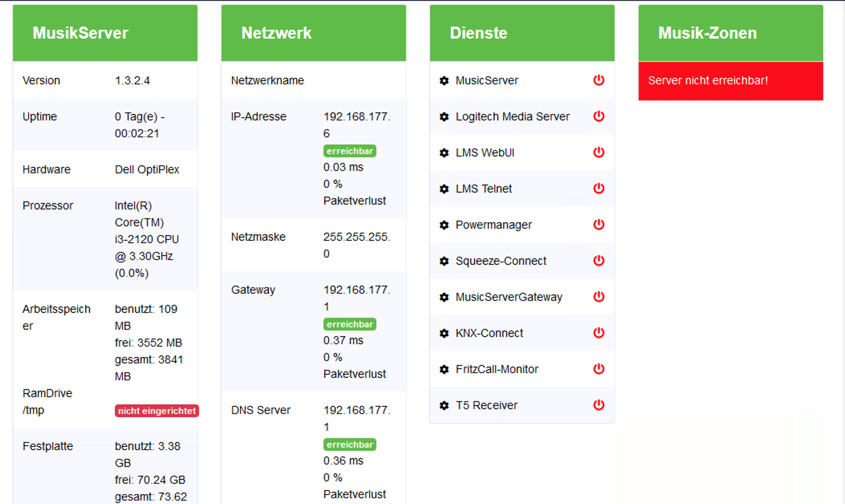The width and height of the screenshot is (845, 504).
Task: Toggle power for MusicServer service
Action: [599, 80]
